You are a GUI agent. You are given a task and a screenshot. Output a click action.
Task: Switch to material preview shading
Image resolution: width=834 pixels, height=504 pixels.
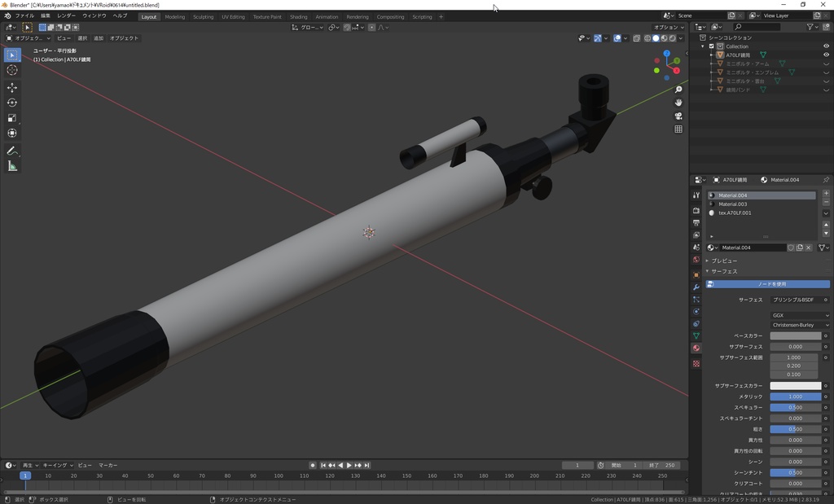[x=665, y=38]
